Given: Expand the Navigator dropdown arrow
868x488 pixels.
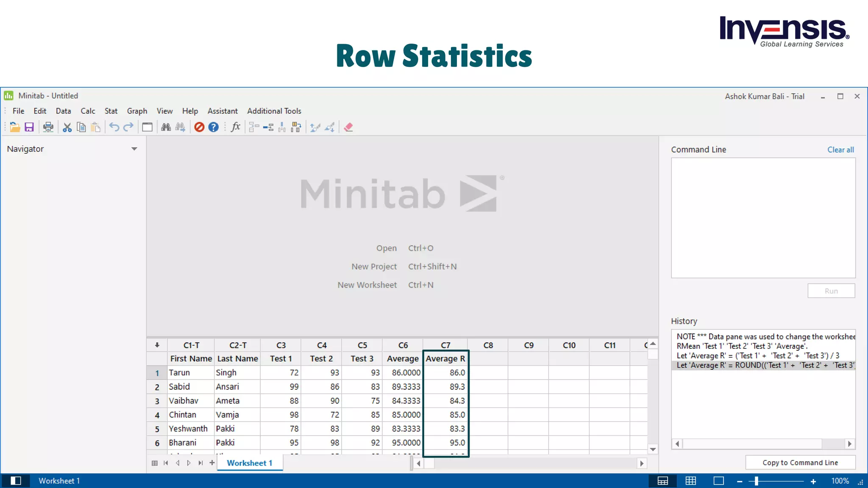Looking at the screenshot, I should [x=134, y=149].
